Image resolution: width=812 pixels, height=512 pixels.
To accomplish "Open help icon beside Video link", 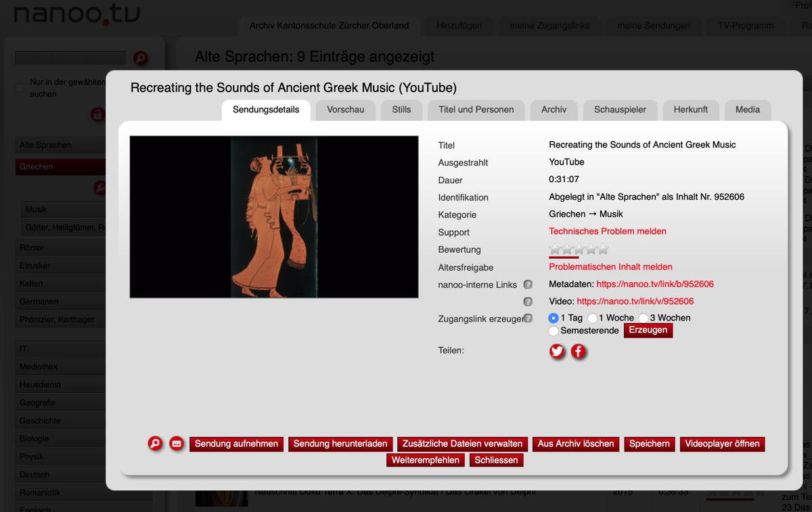I will [528, 301].
